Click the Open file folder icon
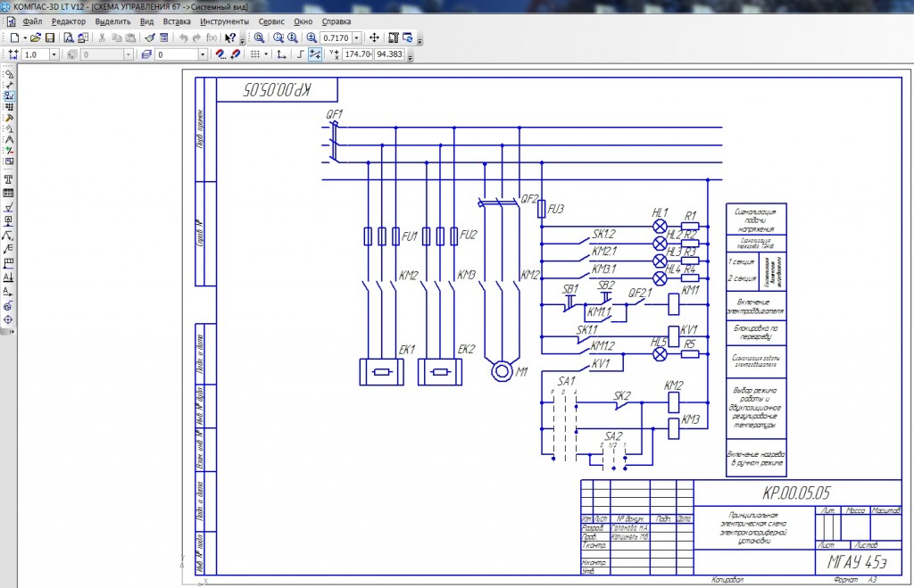914x588 pixels. tap(36, 37)
